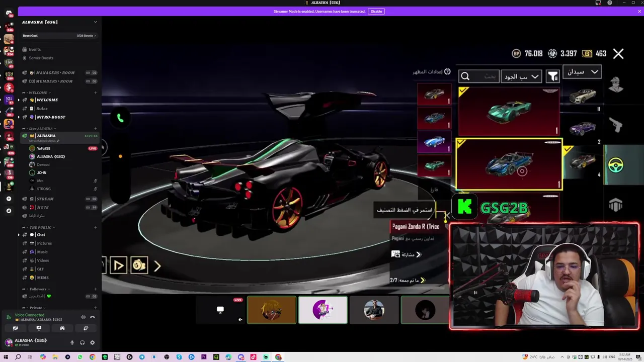
Task: Open appearance settings help question mark
Action: tap(447, 72)
